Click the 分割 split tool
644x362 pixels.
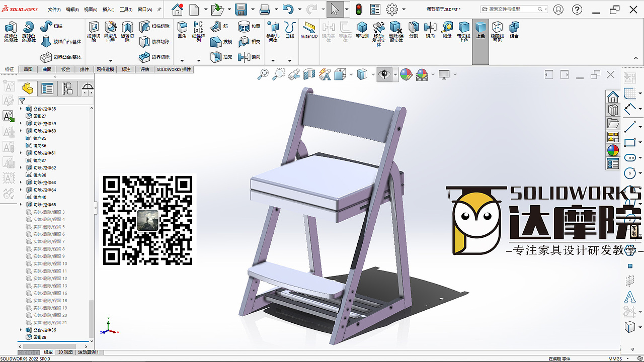click(x=413, y=30)
